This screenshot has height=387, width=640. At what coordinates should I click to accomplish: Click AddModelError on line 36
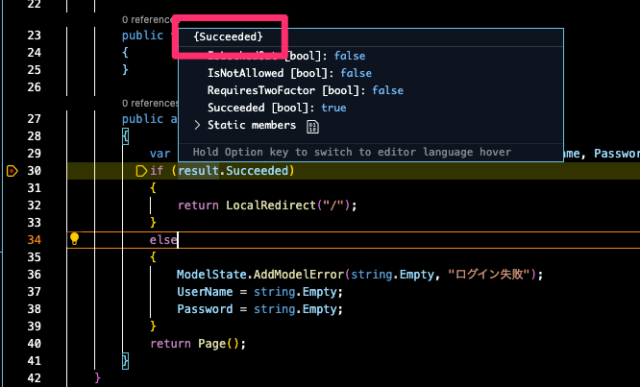(x=299, y=274)
